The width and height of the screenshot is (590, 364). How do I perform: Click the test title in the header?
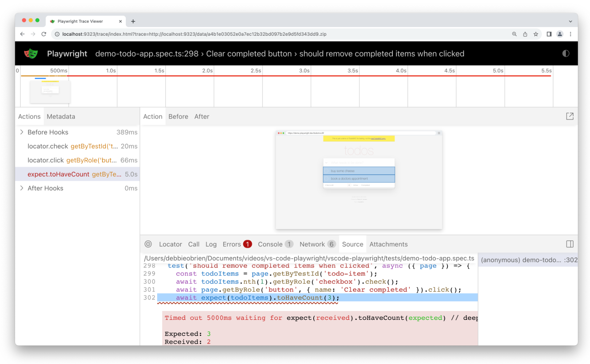280,54
